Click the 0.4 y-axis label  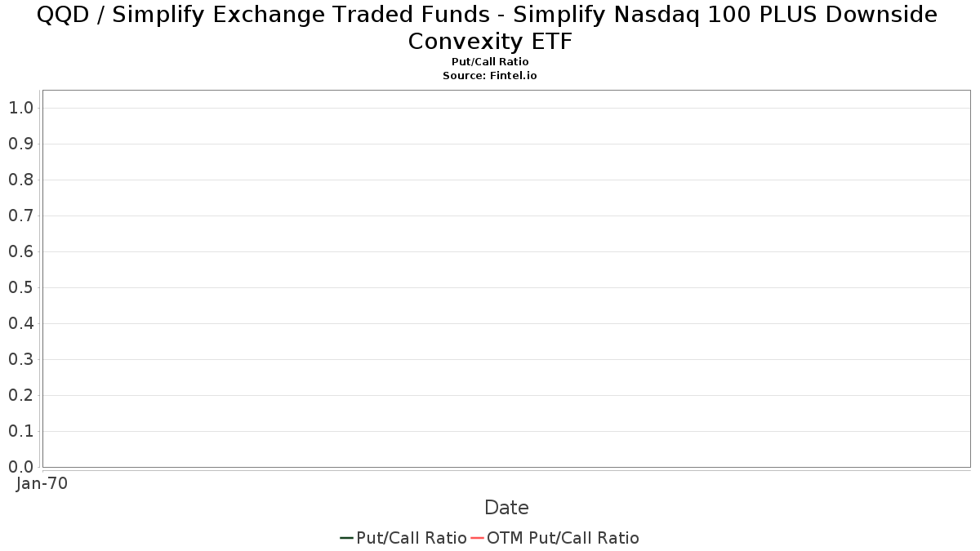coord(20,323)
